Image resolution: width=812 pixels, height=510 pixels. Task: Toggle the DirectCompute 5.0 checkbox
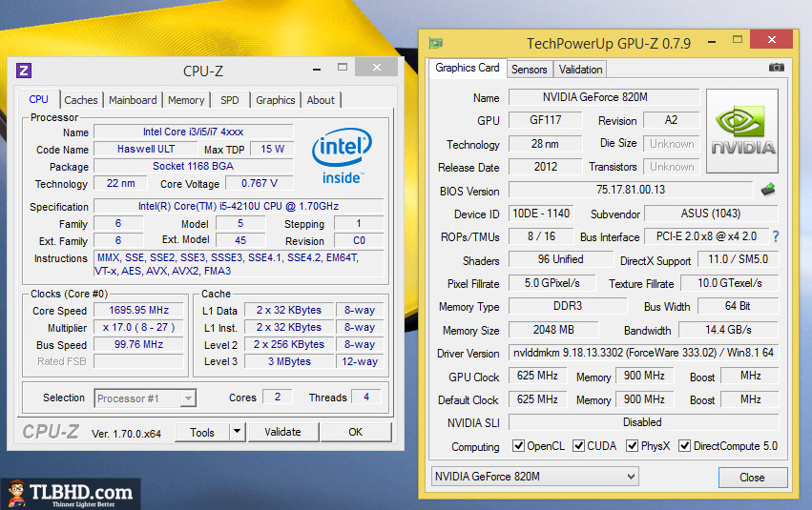[x=684, y=445]
